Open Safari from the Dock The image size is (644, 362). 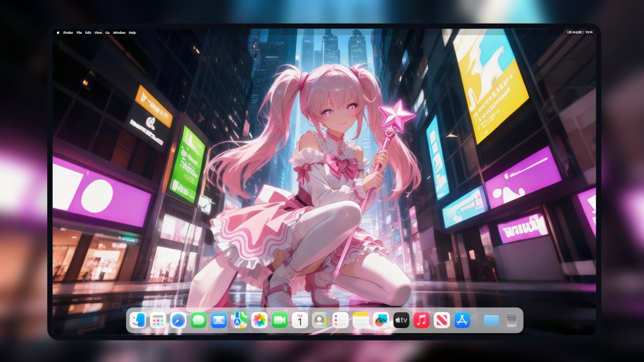coord(178,321)
